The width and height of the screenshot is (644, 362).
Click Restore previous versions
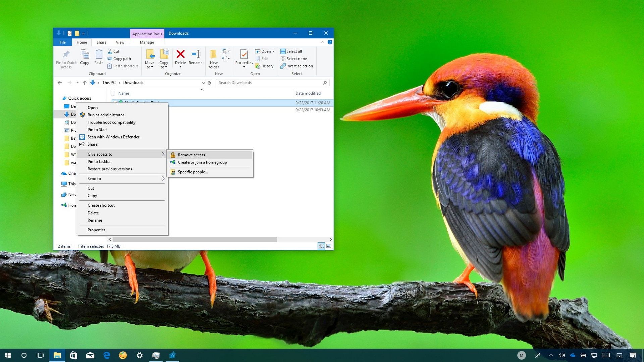coord(109,169)
